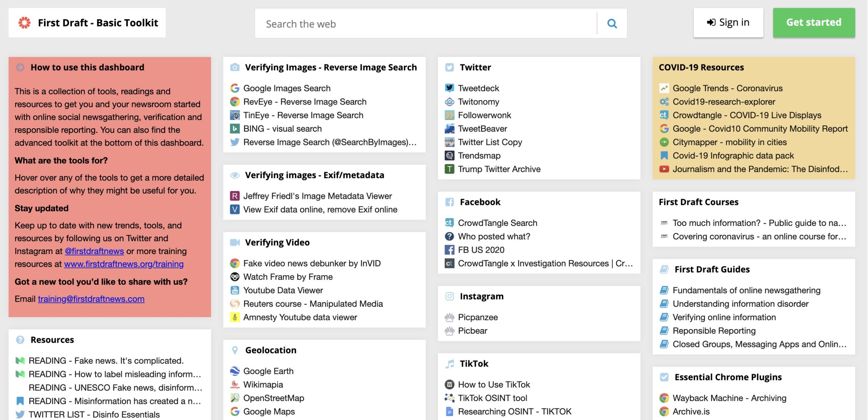Screen dimensions: 868x420
Task: Click the First Draft logo icon
Action: tap(24, 23)
